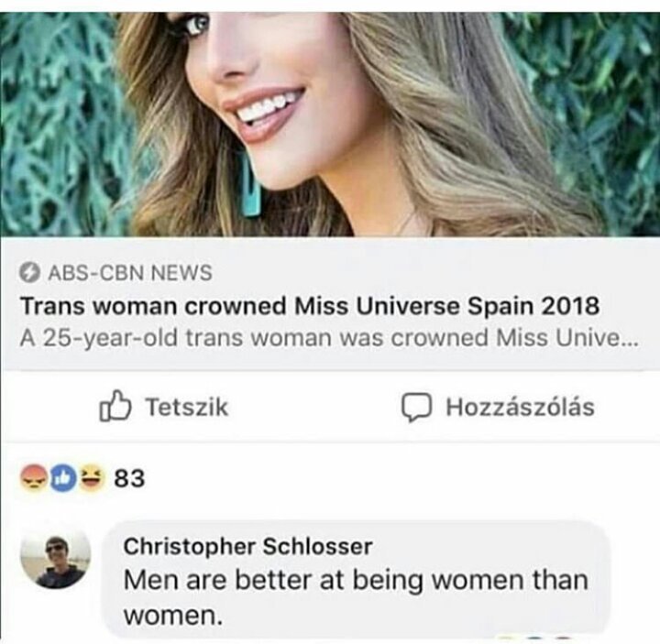Click the turquoise earring in the article photo
The image size is (660, 644).
252,185
